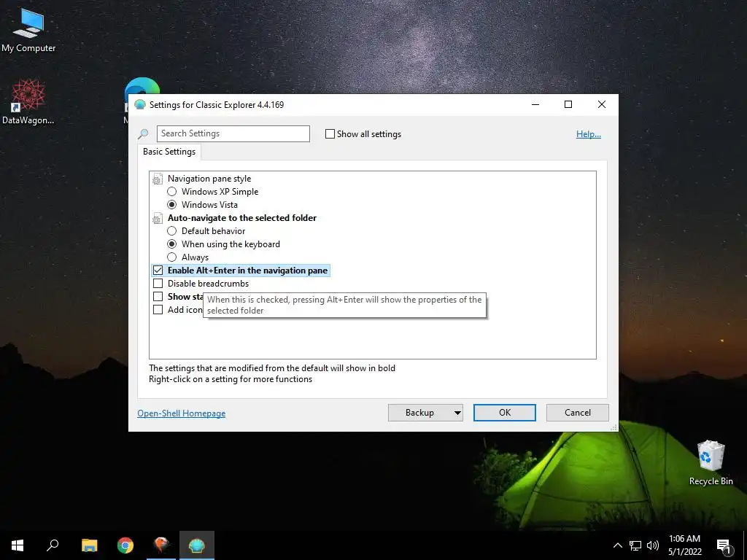The width and height of the screenshot is (747, 560).
Task: Click the Cancel button
Action: click(x=578, y=413)
